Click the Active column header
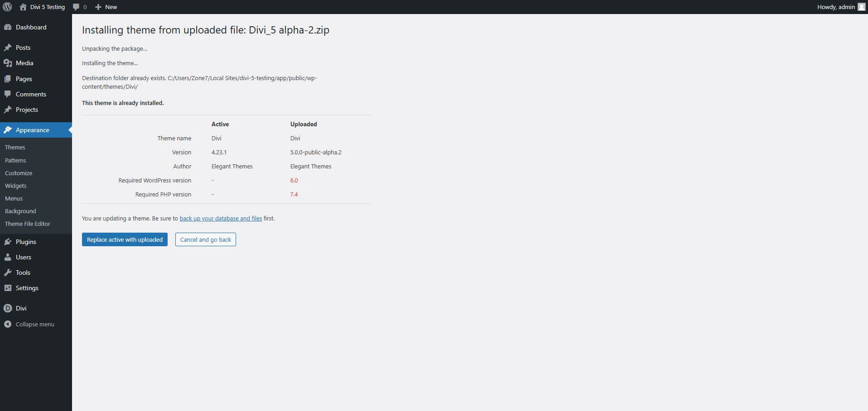 (x=220, y=124)
